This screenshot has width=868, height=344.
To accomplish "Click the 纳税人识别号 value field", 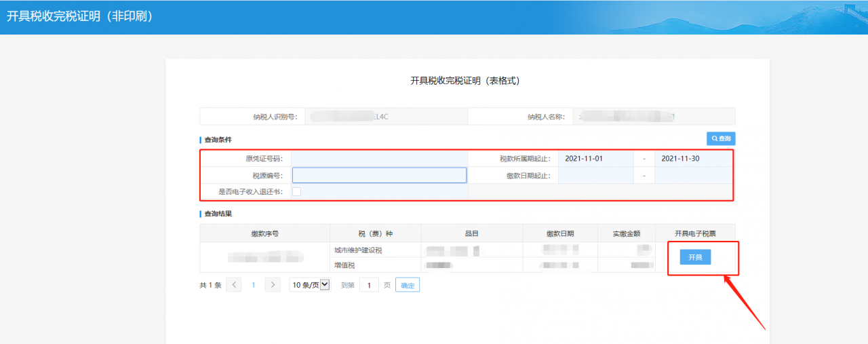I will point(386,117).
